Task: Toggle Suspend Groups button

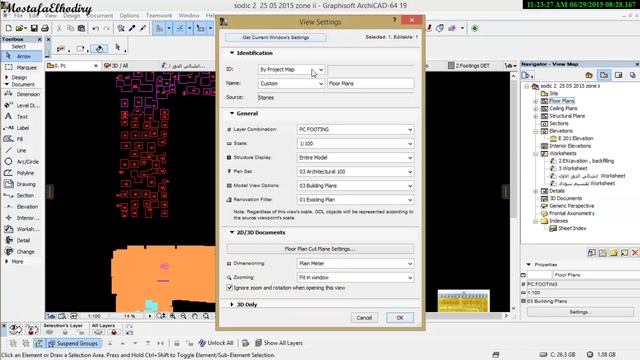Action: [x=73, y=343]
